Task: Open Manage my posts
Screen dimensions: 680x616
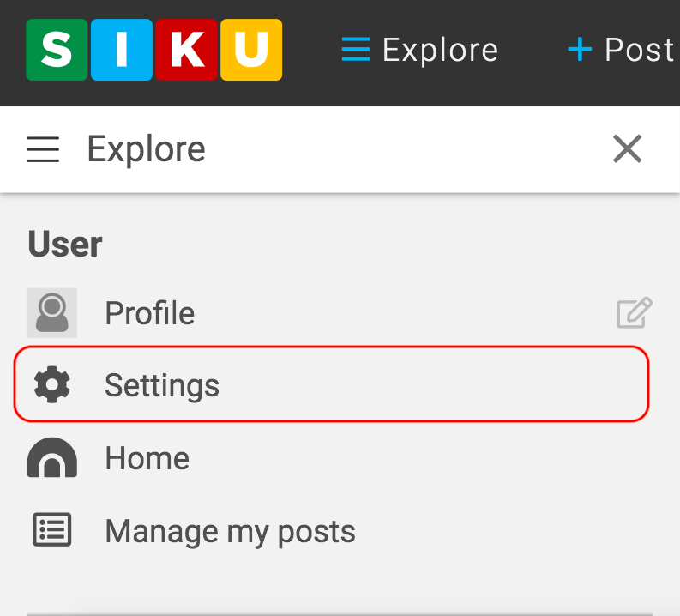Action: pyautogui.click(x=230, y=531)
